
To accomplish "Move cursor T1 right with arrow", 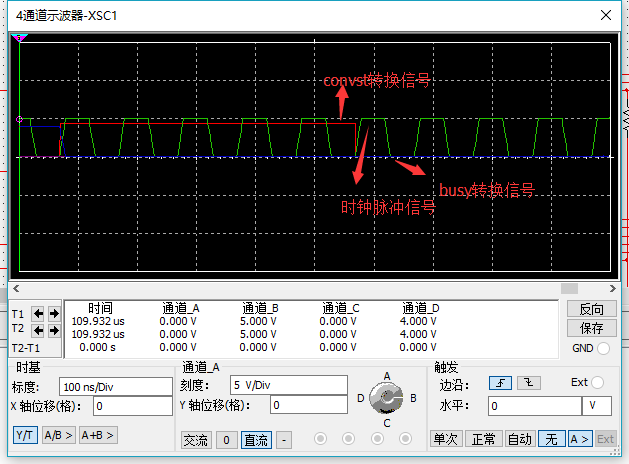I will click(54, 313).
